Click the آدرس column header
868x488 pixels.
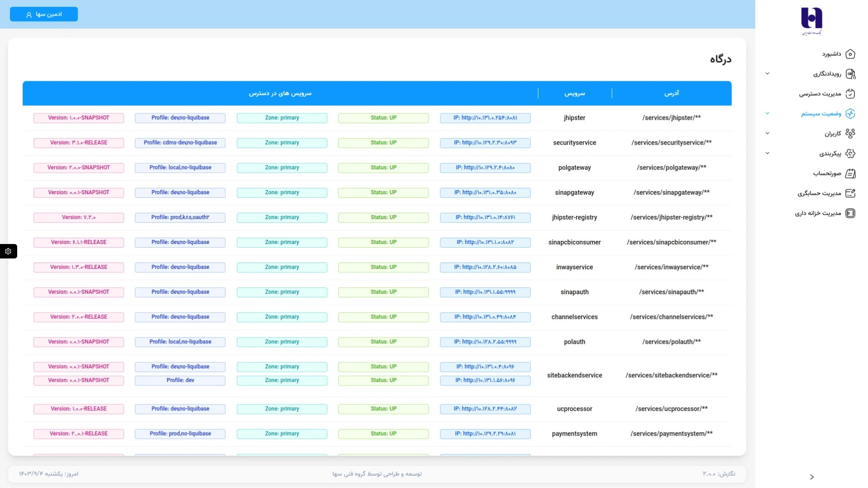coord(671,93)
